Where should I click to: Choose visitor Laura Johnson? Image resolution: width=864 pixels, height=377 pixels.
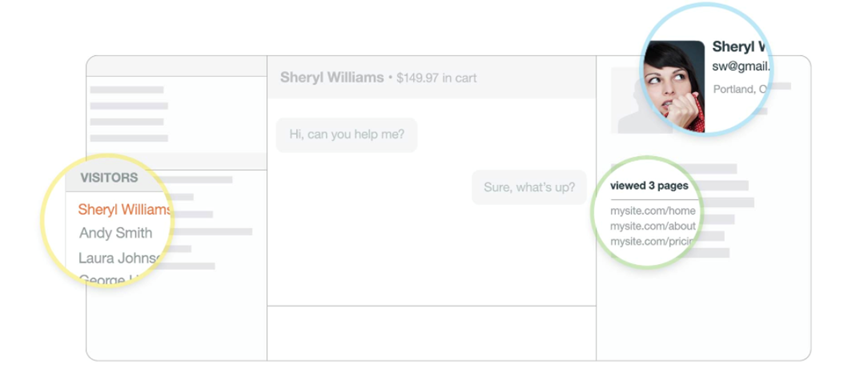click(120, 258)
